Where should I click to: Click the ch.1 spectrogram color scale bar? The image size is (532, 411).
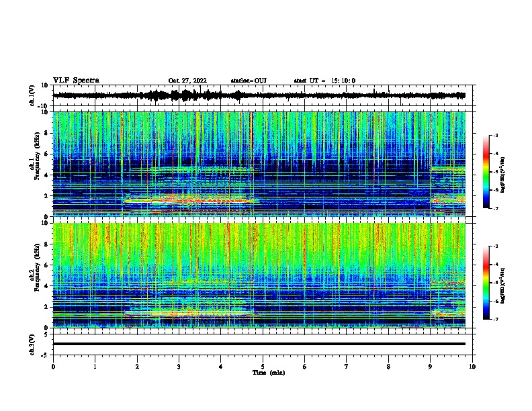tap(486, 172)
